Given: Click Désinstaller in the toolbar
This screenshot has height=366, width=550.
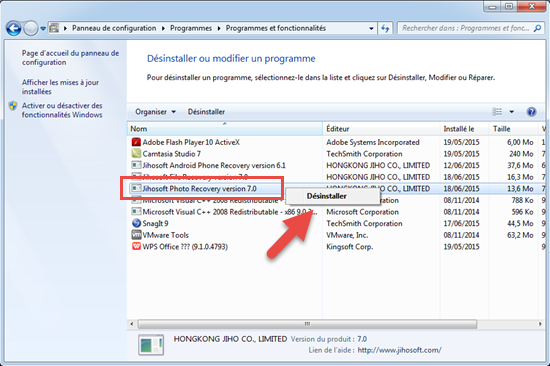Looking at the screenshot, I should coord(206,112).
